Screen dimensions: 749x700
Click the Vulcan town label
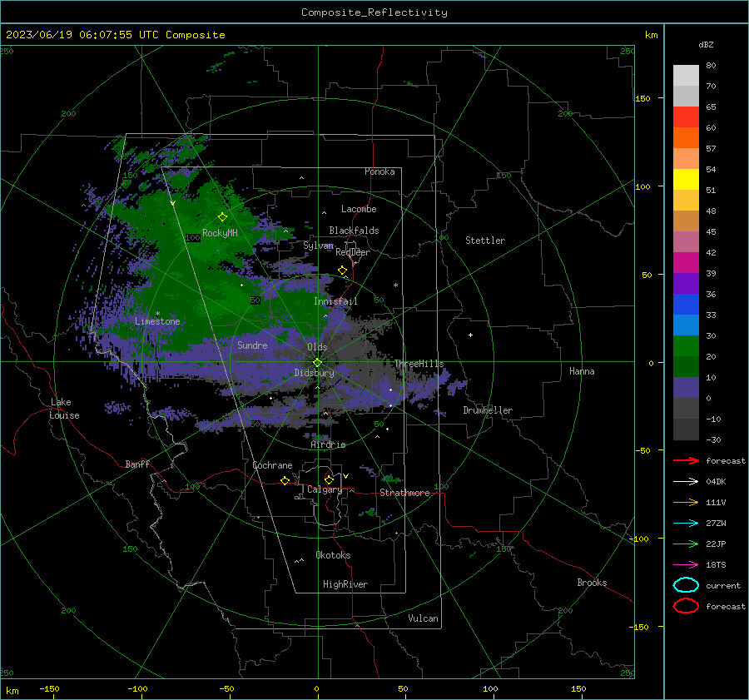click(x=423, y=618)
